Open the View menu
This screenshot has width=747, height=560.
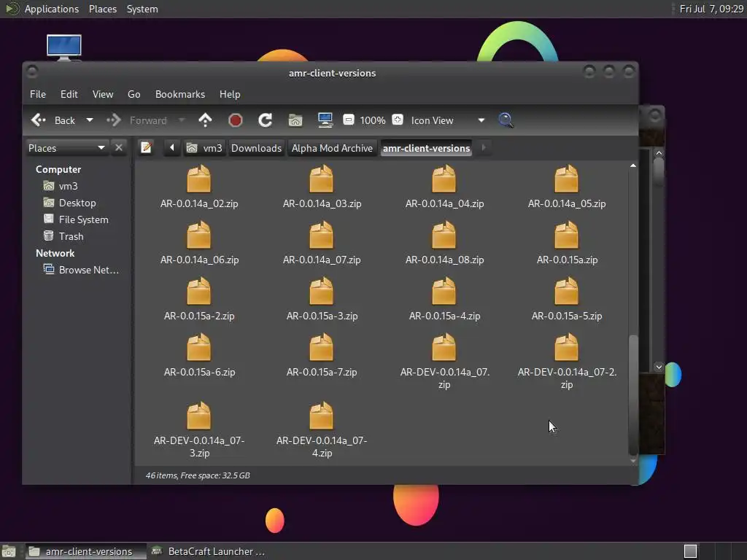[x=103, y=94]
